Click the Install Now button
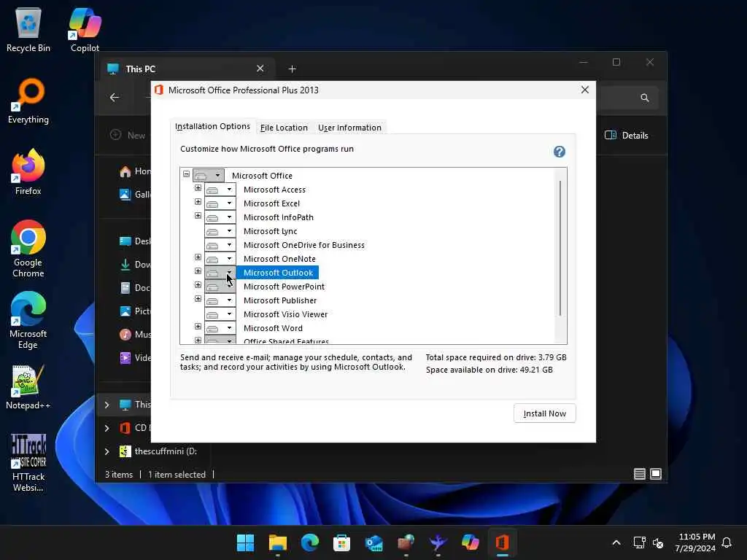The image size is (747, 560). [x=544, y=413]
